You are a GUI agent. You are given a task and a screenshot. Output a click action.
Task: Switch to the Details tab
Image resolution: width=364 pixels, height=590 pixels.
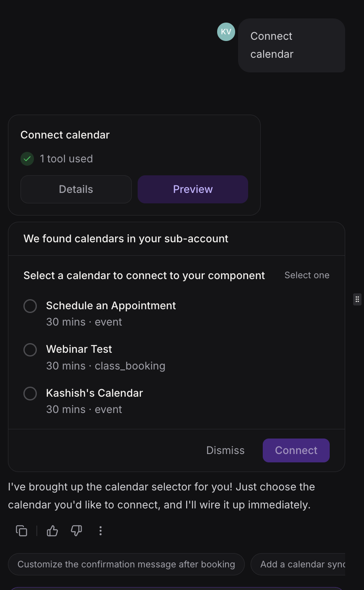click(76, 190)
